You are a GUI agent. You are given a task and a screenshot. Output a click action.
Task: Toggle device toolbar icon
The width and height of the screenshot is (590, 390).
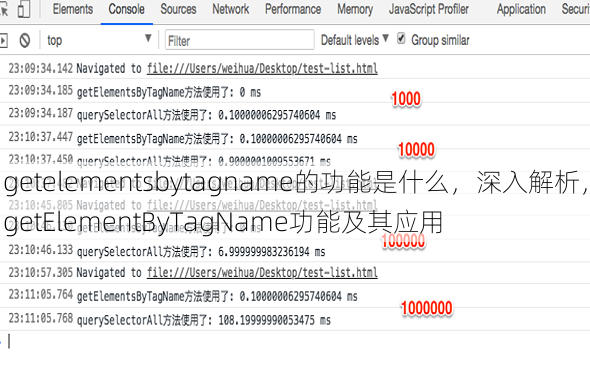pos(24,9)
